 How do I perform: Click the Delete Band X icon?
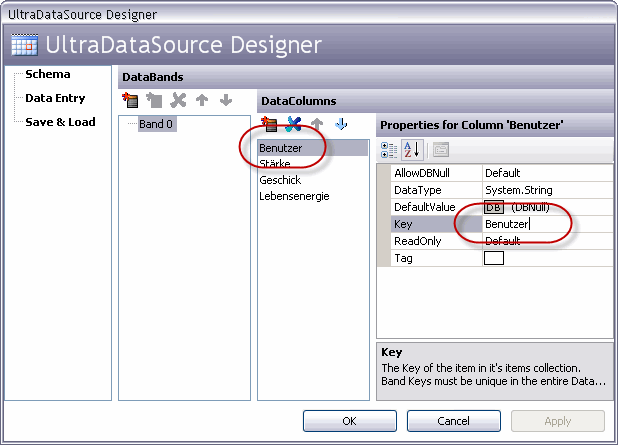(x=178, y=100)
